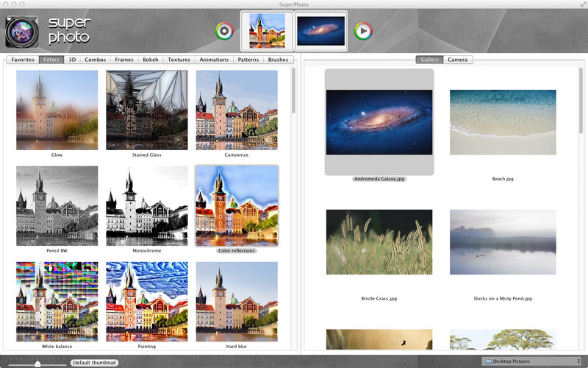Open the Frames tab

click(124, 60)
